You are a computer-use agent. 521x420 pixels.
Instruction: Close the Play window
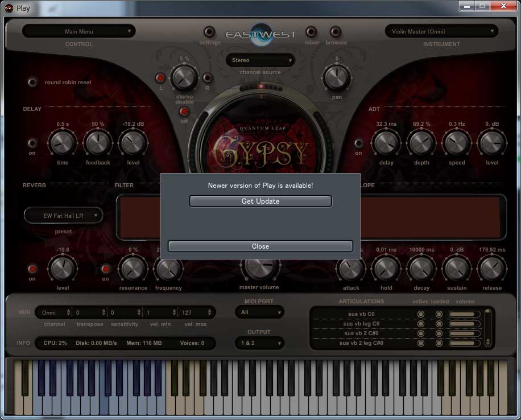tap(503, 6)
